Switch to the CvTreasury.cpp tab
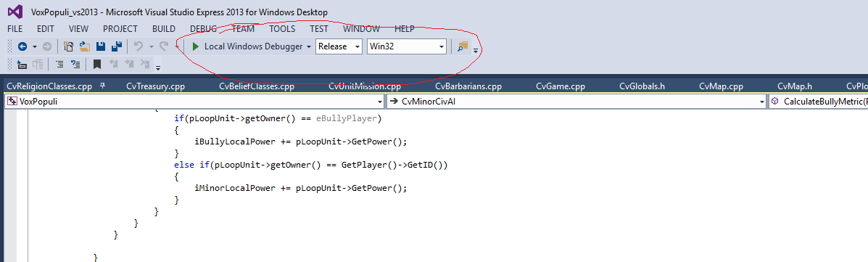 (156, 86)
